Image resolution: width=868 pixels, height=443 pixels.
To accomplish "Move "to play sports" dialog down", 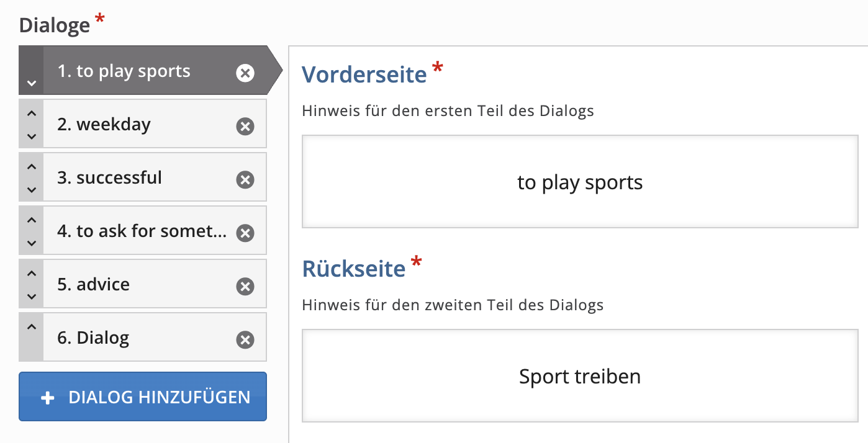I will click(x=32, y=83).
